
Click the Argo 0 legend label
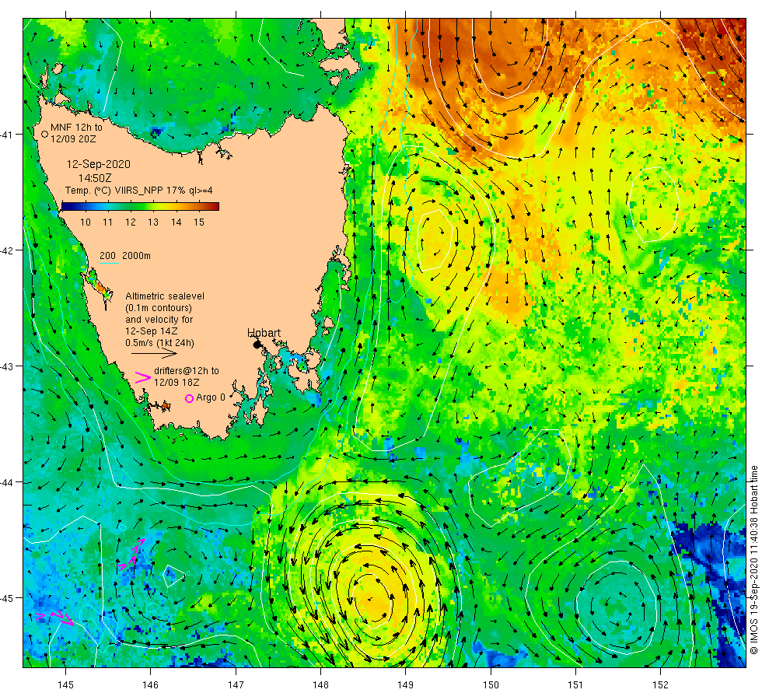(211, 397)
